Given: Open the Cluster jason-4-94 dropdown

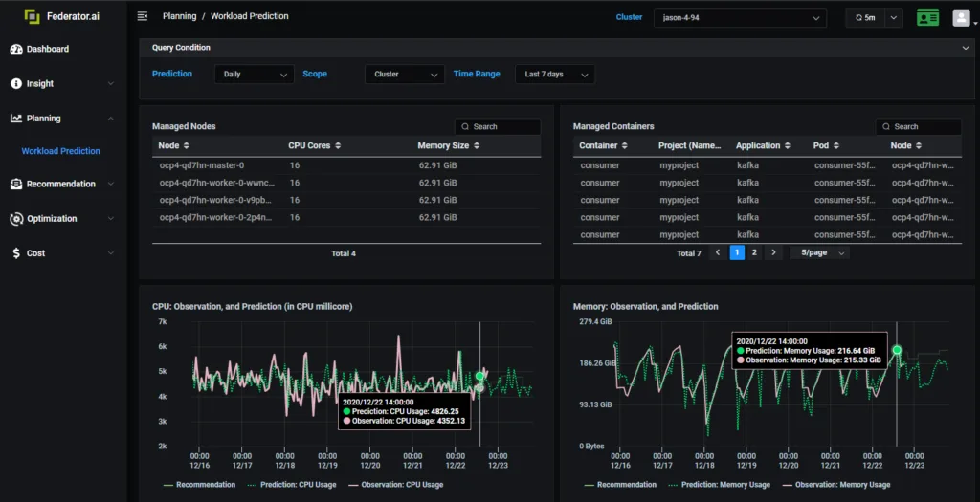Looking at the screenshot, I should (x=740, y=18).
